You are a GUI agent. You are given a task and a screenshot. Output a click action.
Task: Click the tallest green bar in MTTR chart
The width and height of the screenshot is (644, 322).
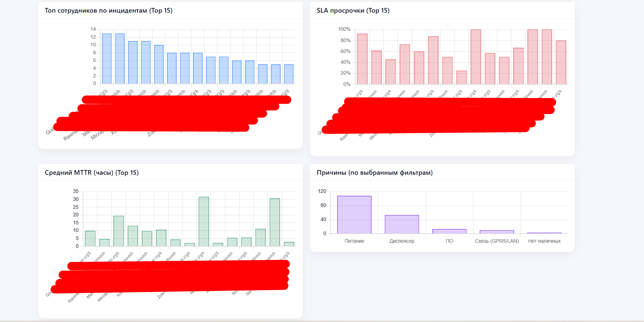(x=204, y=221)
